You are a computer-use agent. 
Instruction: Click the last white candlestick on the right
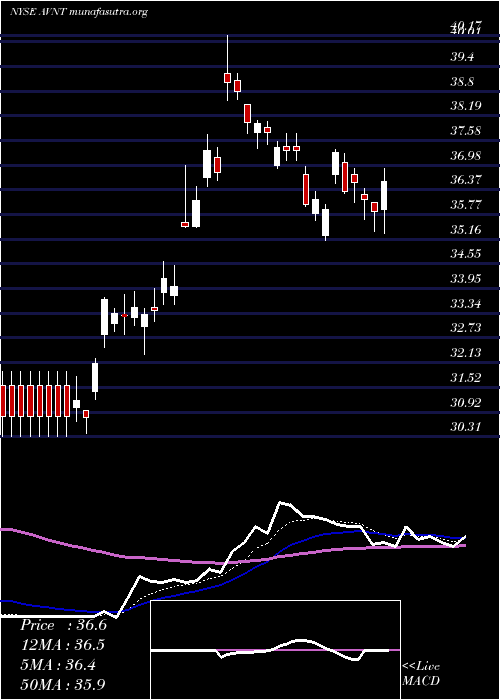click(x=384, y=201)
